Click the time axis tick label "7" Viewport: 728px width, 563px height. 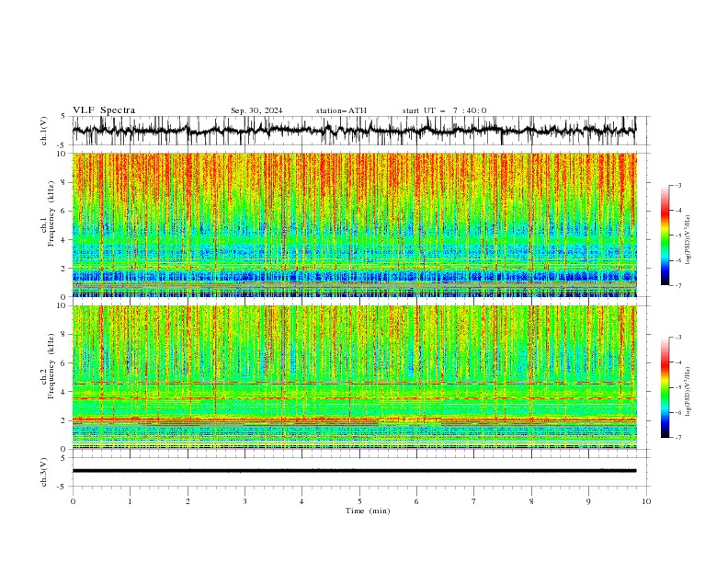[x=473, y=501]
